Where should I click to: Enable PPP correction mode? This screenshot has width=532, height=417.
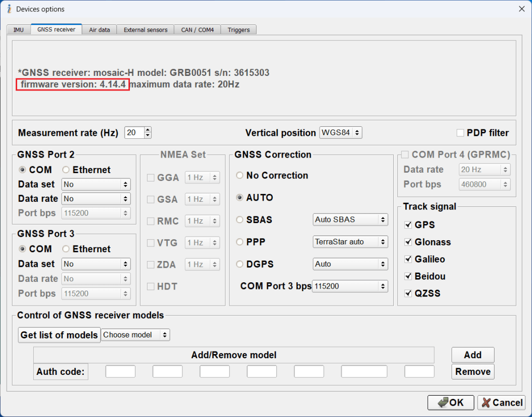tap(240, 242)
